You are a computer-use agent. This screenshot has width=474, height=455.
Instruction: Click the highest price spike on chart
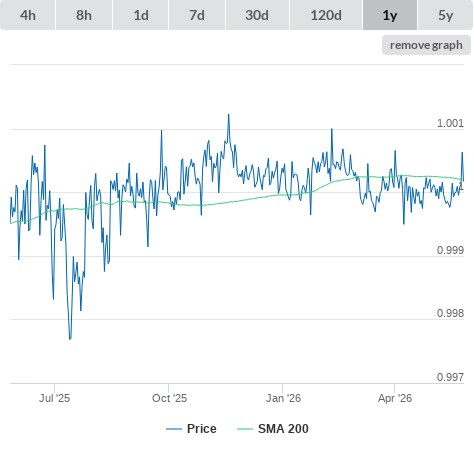click(x=229, y=115)
